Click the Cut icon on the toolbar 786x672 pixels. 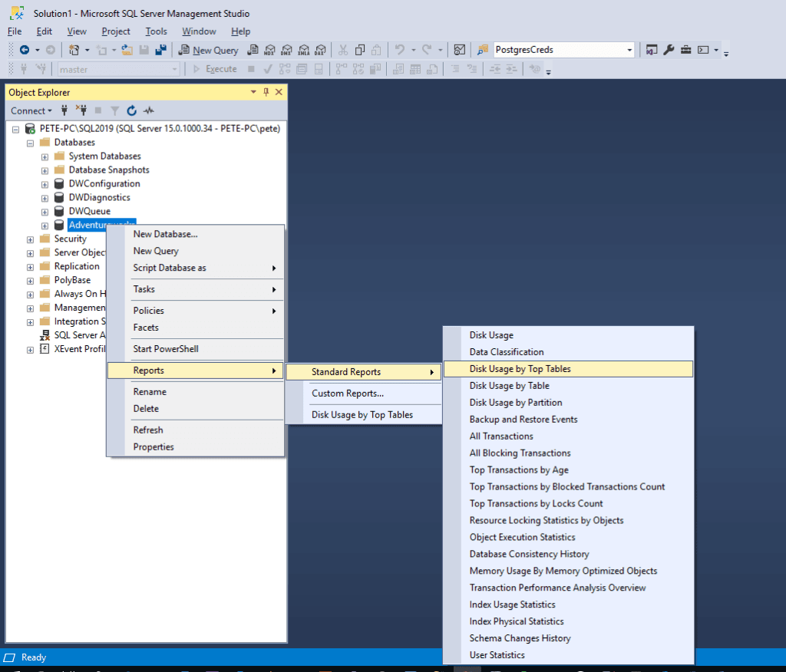(x=343, y=50)
